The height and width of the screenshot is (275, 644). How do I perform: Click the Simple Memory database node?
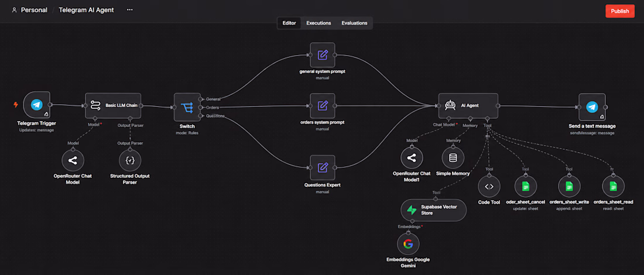[453, 157]
